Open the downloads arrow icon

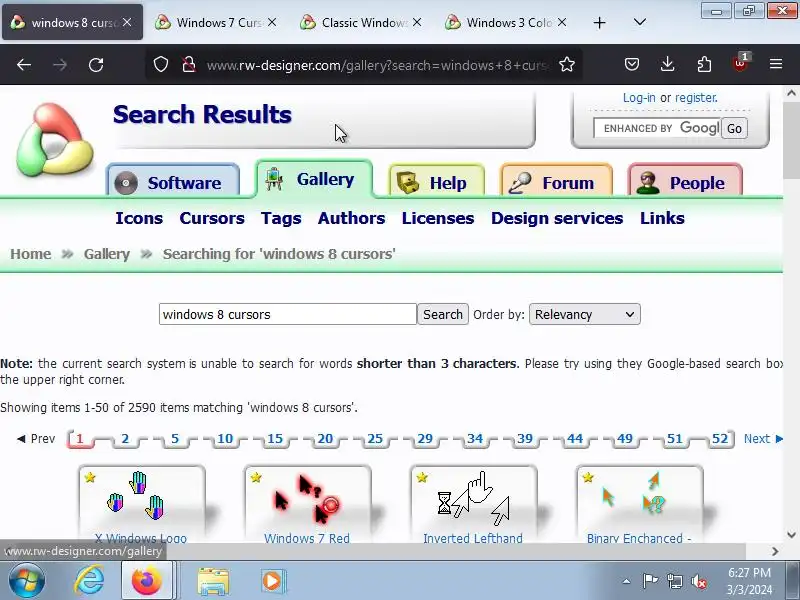click(x=667, y=64)
